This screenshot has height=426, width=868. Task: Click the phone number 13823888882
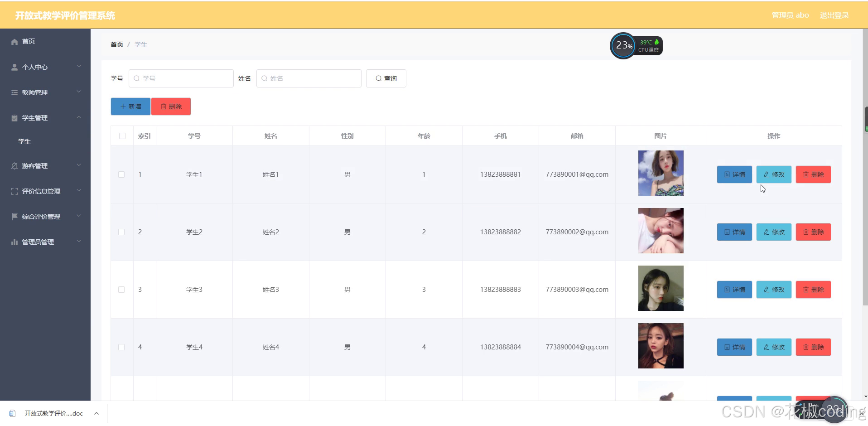pos(501,232)
